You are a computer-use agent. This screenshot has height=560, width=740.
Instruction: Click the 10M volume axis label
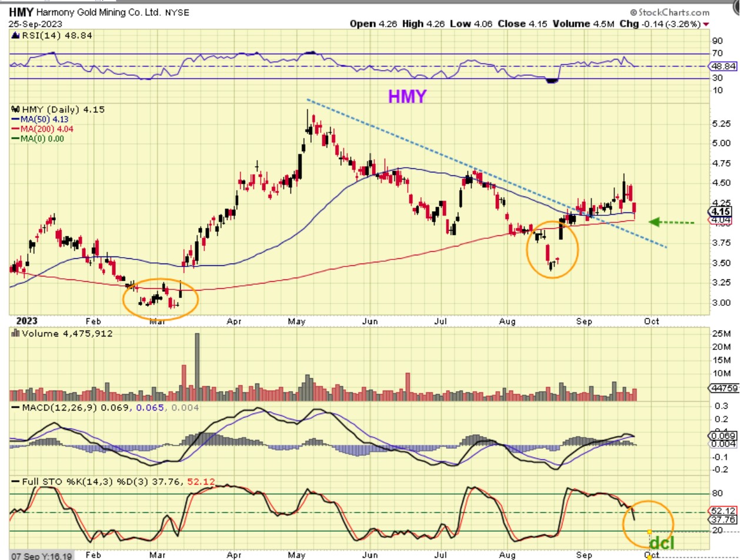coord(720,374)
